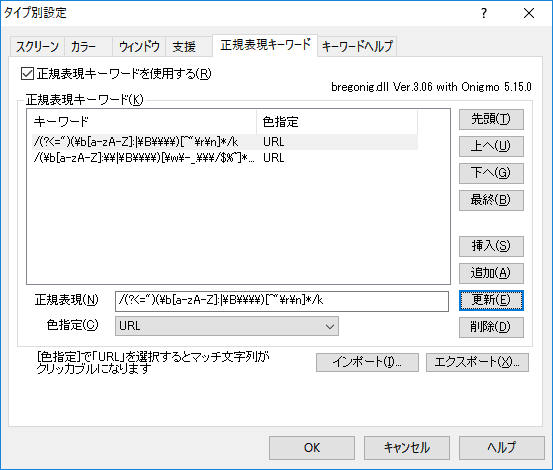Click the 先頭(T) button
The height and width of the screenshot is (470, 553).
[491, 119]
